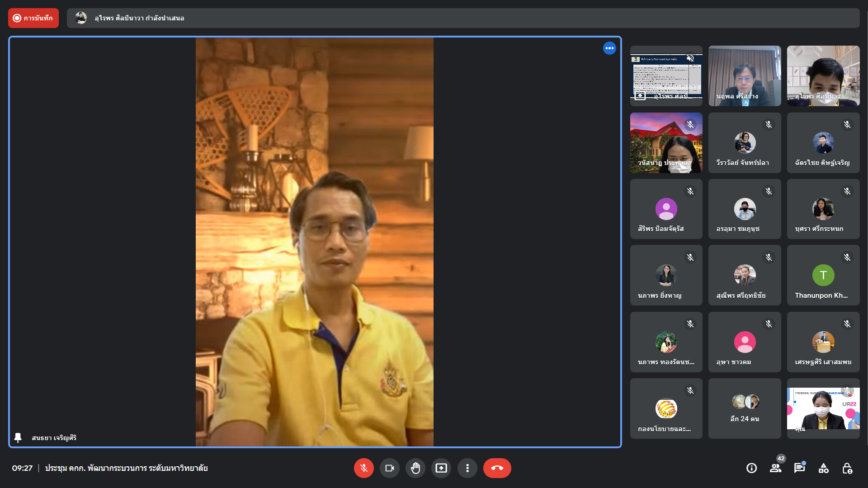Raise hand using the hand icon
Viewport: 868px width, 488px height.
pos(415,468)
